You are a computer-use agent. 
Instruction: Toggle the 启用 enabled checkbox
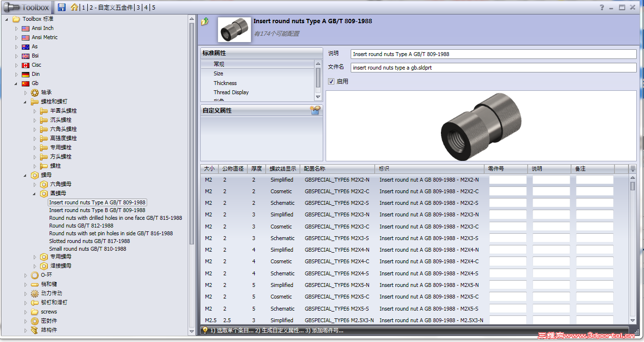tap(331, 82)
